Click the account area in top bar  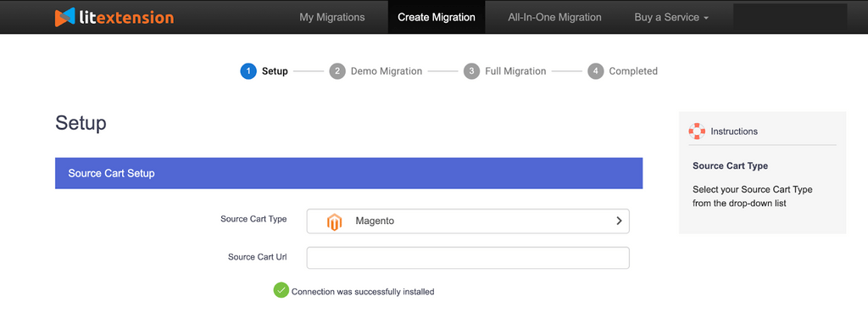coord(790,18)
